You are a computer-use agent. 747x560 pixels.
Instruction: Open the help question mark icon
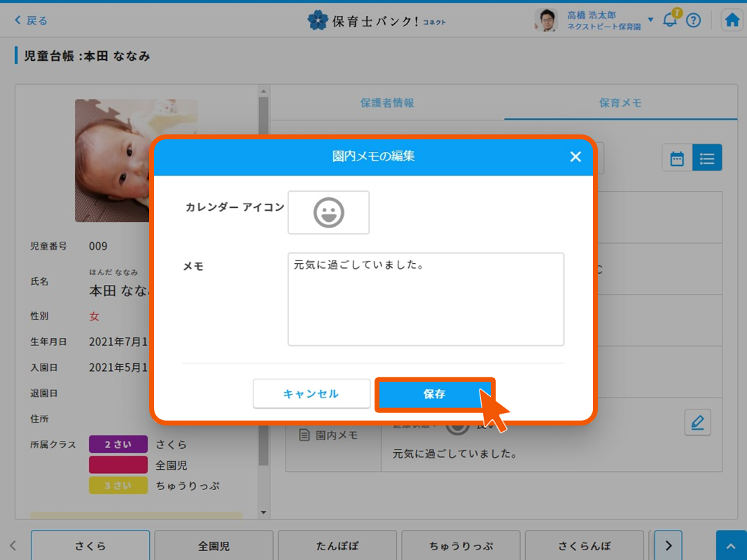click(693, 20)
